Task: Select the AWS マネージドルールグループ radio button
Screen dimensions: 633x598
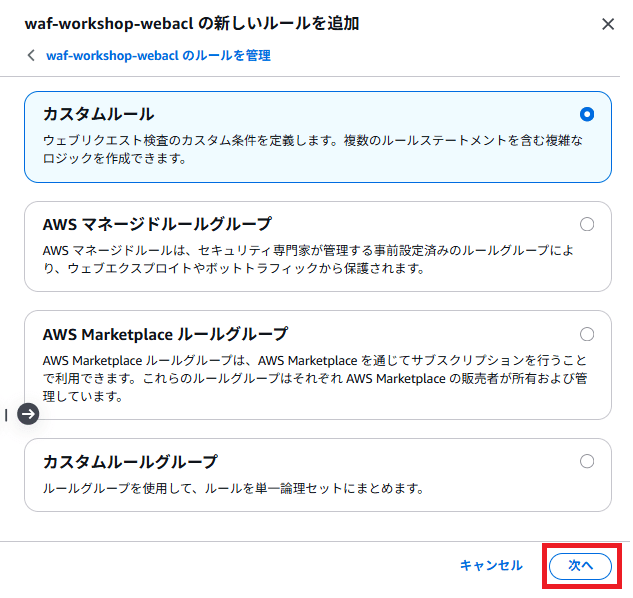Action: click(587, 224)
